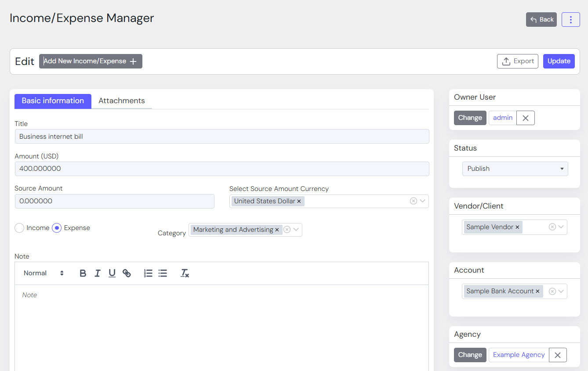Open the Normal text style picker
Viewport: 588px width, 371px height.
pos(44,273)
